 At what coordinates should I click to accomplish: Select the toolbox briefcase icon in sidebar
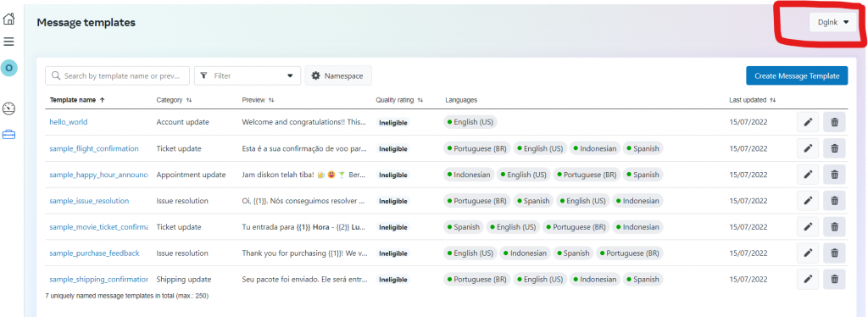(x=8, y=135)
